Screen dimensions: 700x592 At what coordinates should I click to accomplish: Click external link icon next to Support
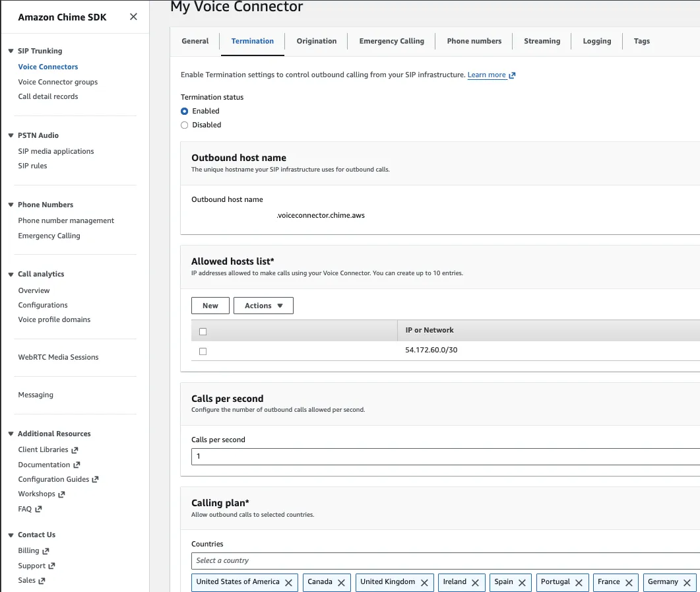[51, 566]
